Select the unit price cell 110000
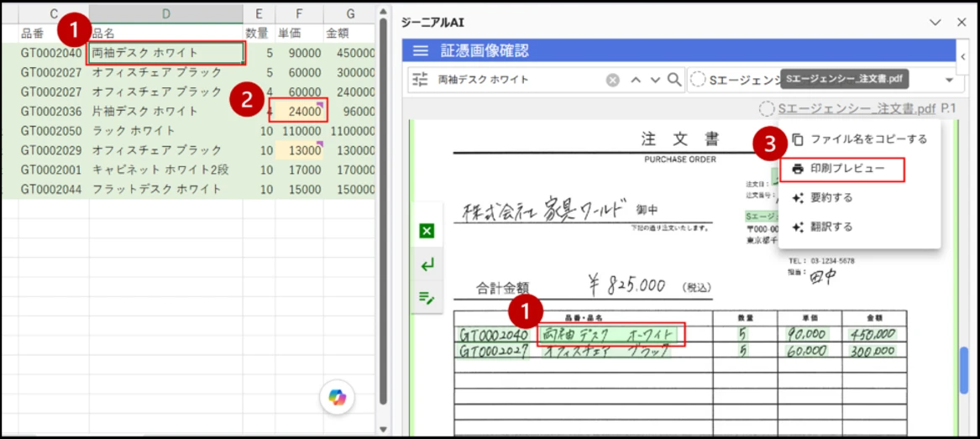This screenshot has width=980, height=439. (300, 130)
